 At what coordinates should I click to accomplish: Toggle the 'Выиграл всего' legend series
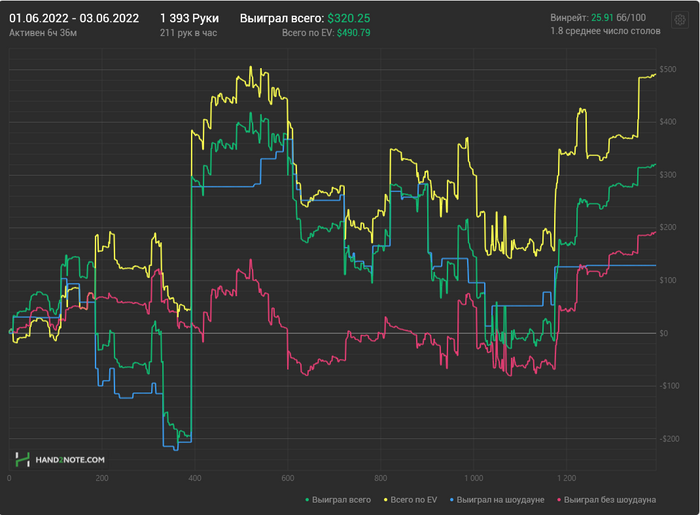(338, 500)
